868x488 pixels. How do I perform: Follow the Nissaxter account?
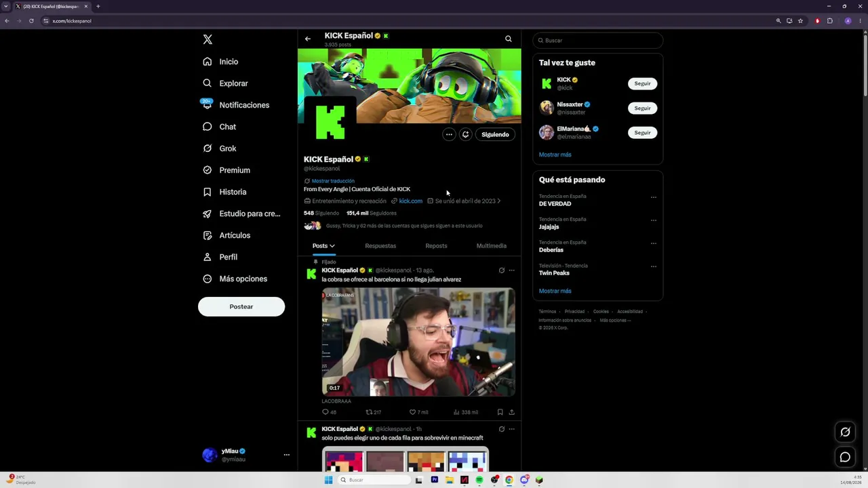pyautogui.click(x=642, y=108)
